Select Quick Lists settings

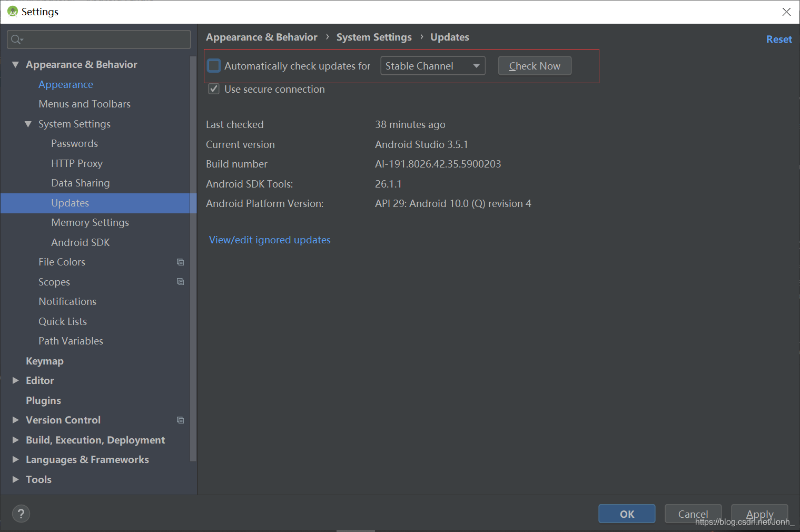63,321
